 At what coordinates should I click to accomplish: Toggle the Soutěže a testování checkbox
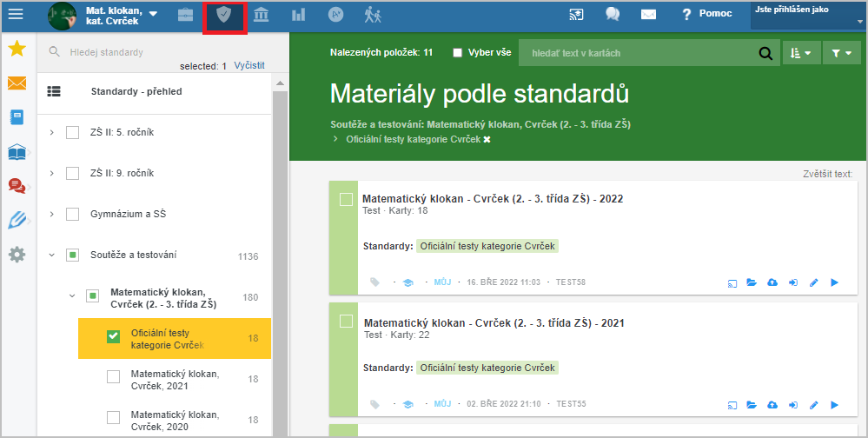point(72,255)
